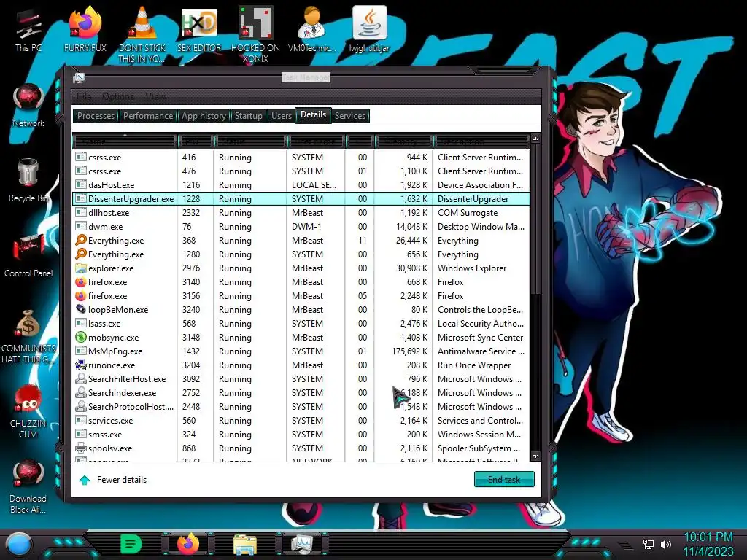Select the smss.exe process
The height and width of the screenshot is (560, 747).
(x=301, y=435)
